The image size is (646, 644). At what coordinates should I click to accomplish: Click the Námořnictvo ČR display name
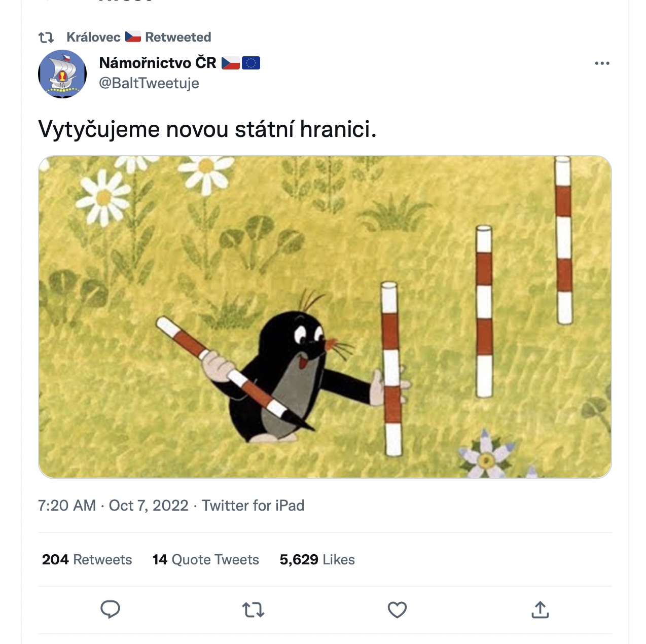pyautogui.click(x=158, y=62)
